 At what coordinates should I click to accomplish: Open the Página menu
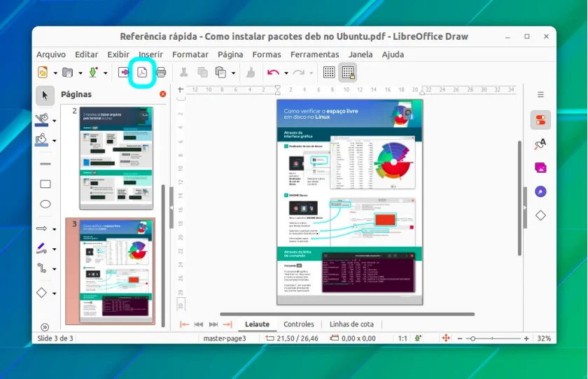[230, 55]
